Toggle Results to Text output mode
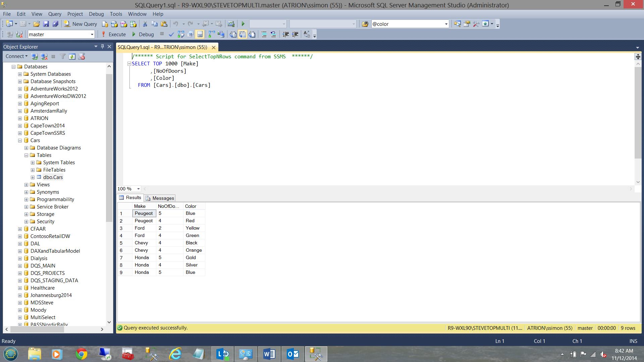Screen dimensions: 644x362 (233, 34)
